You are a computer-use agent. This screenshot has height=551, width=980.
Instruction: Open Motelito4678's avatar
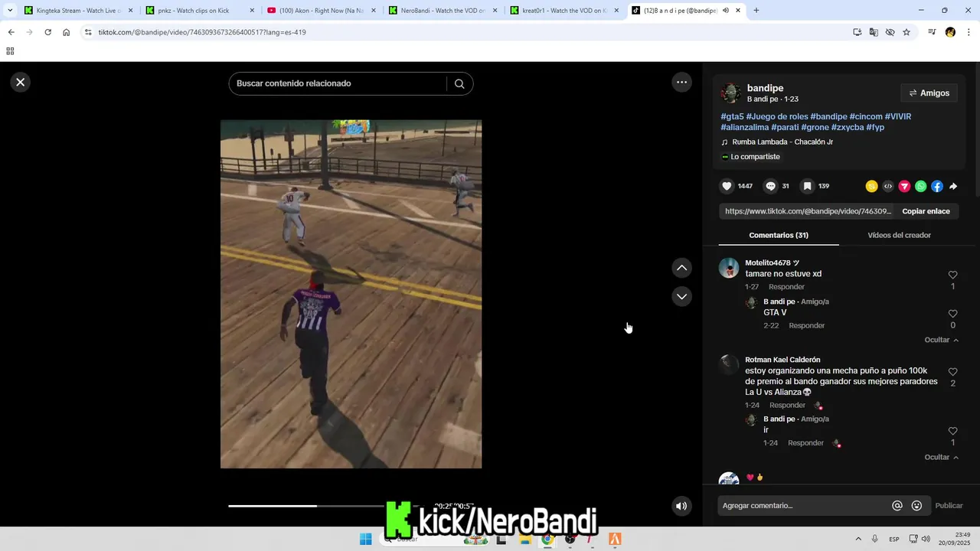[729, 268]
